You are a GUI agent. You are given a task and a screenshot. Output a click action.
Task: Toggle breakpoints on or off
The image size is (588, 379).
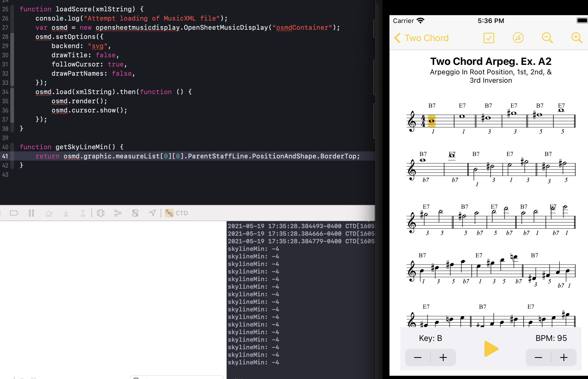pyautogui.click(x=14, y=213)
